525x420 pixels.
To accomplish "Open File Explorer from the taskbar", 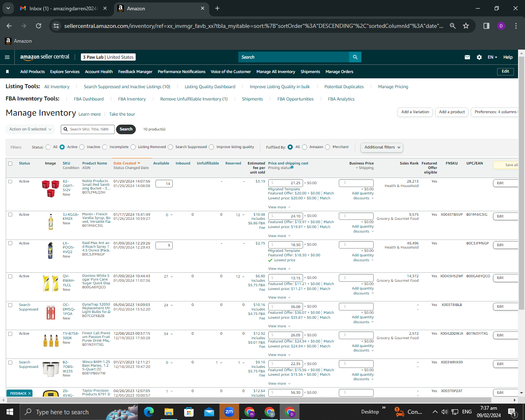I will pos(169,412).
